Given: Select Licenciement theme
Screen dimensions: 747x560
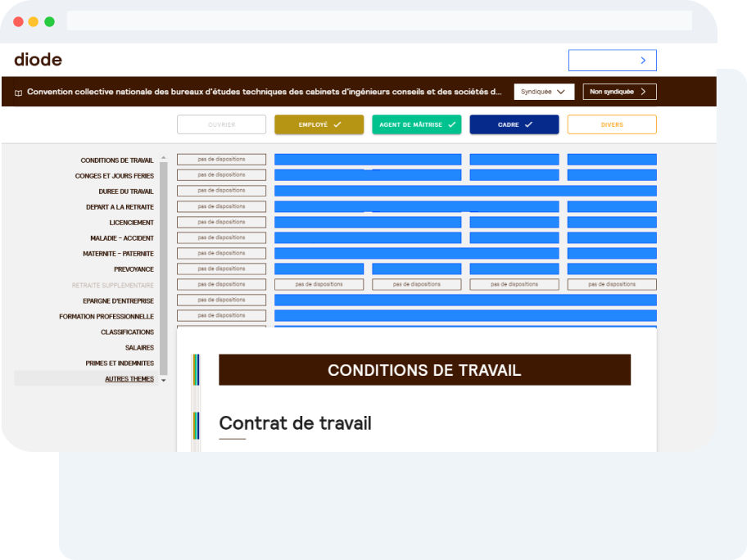Looking at the screenshot, I should (x=132, y=223).
